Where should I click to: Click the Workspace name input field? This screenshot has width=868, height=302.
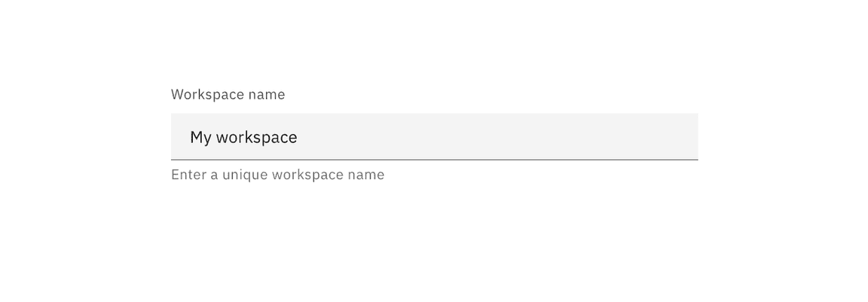[434, 136]
